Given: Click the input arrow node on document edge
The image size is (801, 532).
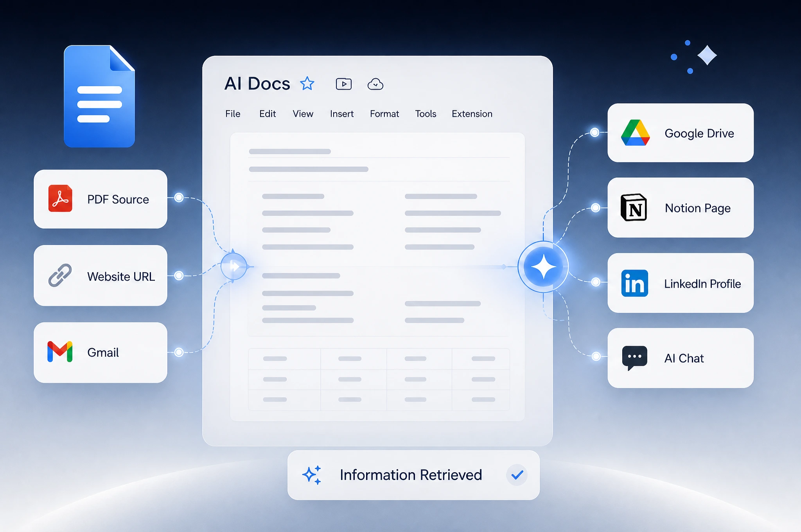Looking at the screenshot, I should (x=234, y=266).
